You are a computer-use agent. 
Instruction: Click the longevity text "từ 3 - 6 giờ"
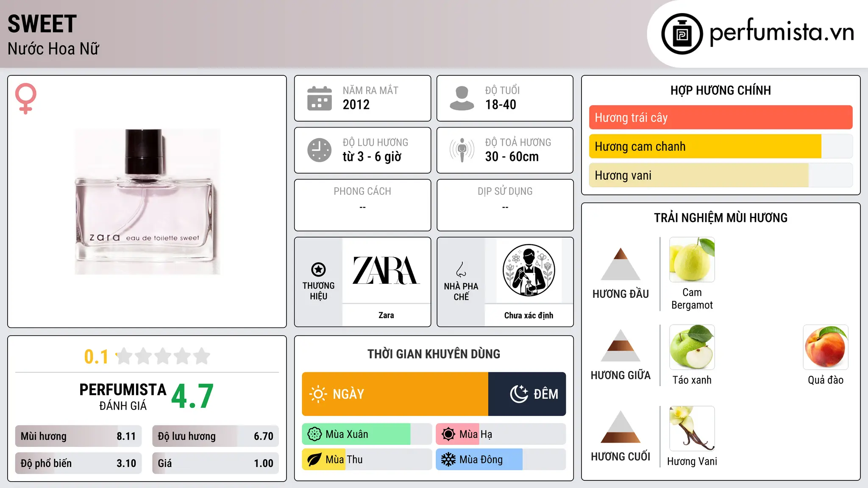[372, 157]
